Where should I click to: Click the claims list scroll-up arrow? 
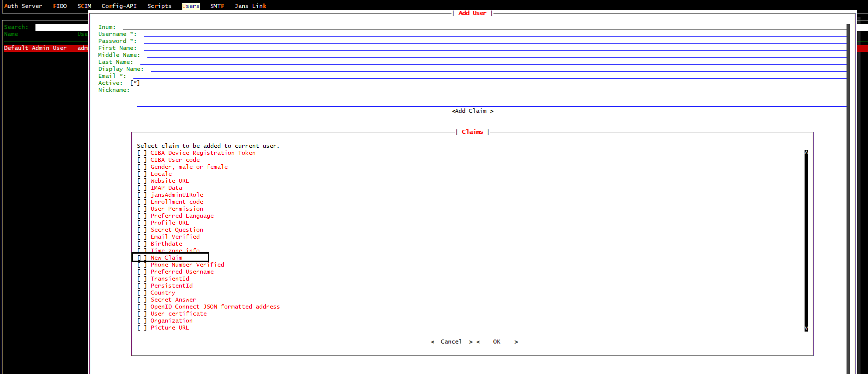(806, 153)
